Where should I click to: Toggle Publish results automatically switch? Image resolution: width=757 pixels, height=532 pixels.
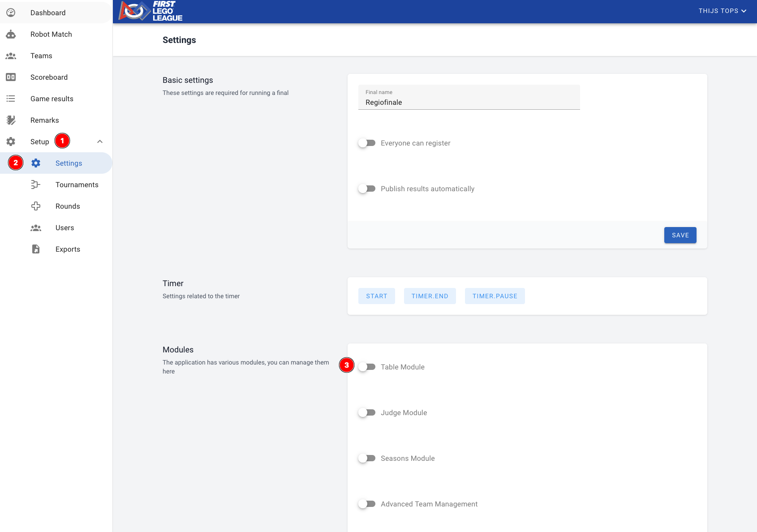(367, 189)
